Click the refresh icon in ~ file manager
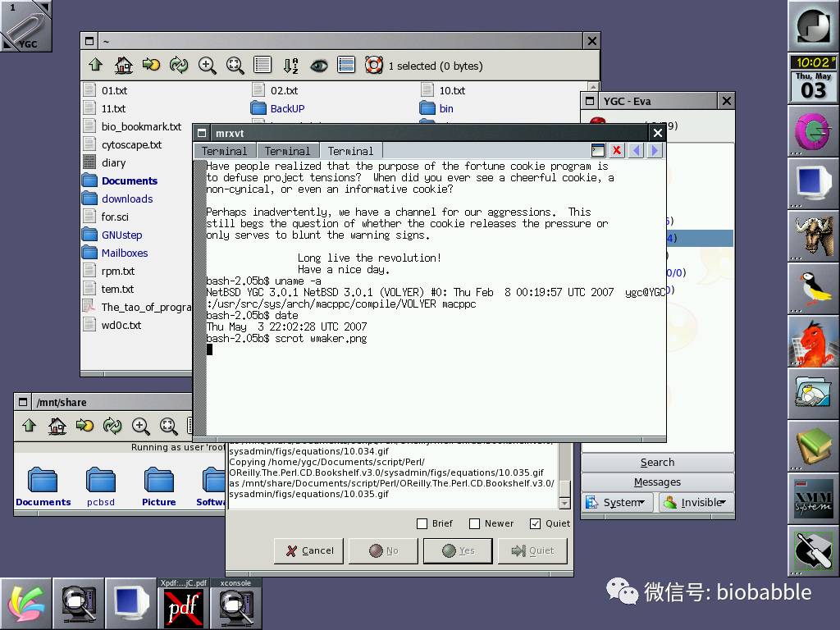 pyautogui.click(x=179, y=65)
